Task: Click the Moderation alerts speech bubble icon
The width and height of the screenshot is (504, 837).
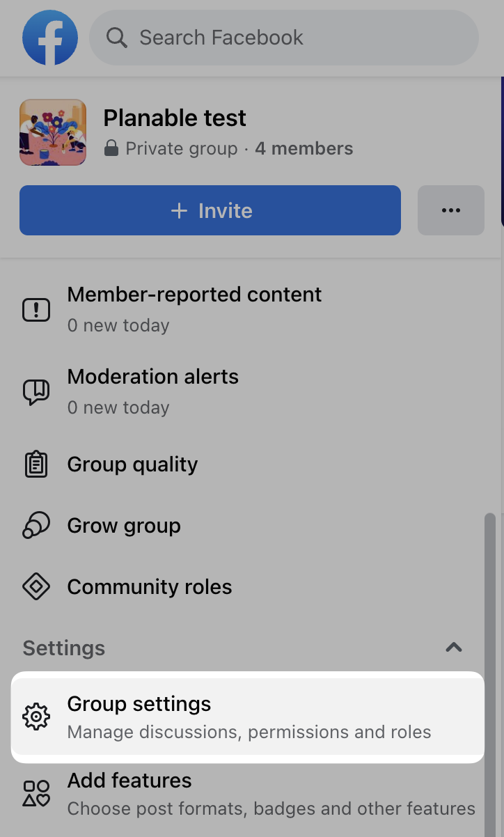Action: [36, 392]
